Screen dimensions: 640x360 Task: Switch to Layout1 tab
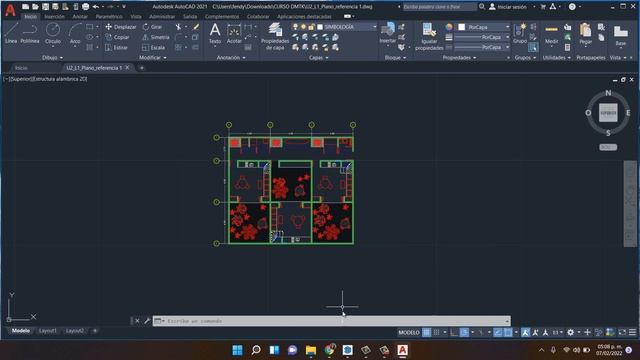[x=48, y=331]
